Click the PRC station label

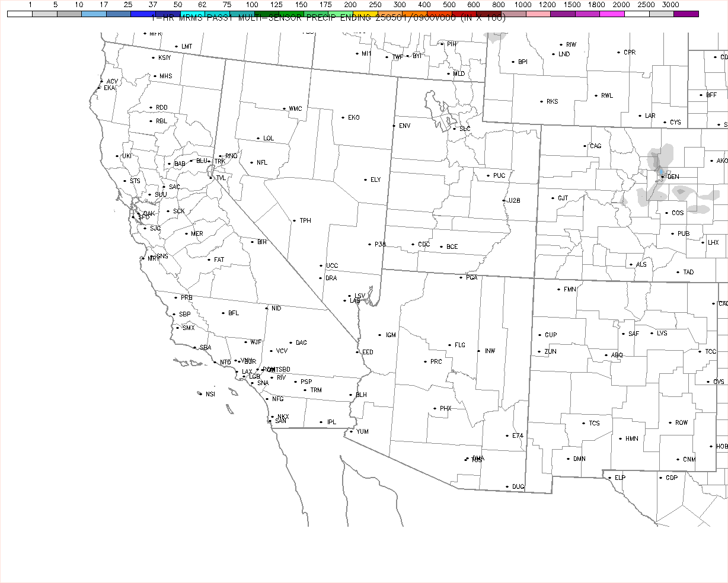coord(436,362)
